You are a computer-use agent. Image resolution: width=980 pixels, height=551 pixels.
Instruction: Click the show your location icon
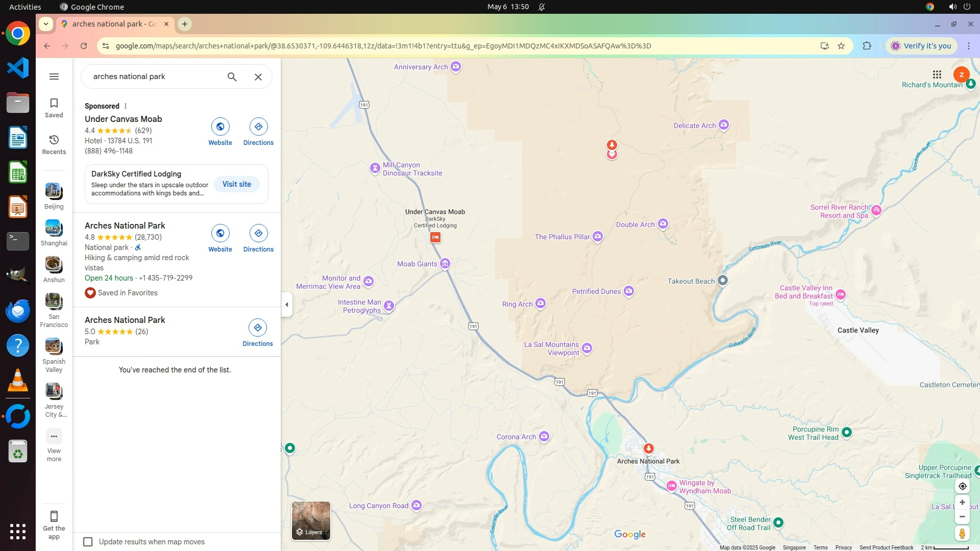(x=962, y=486)
